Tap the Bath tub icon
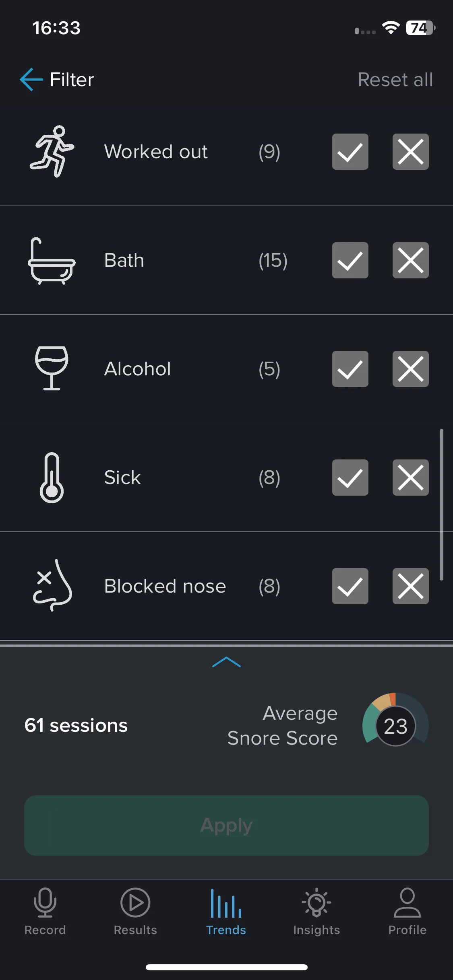This screenshot has height=980, width=453. (x=52, y=261)
